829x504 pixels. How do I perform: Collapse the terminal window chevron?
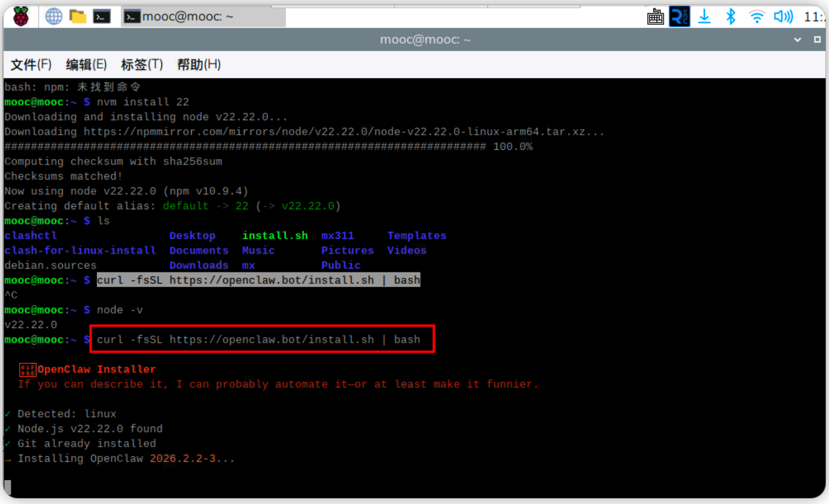pos(797,40)
